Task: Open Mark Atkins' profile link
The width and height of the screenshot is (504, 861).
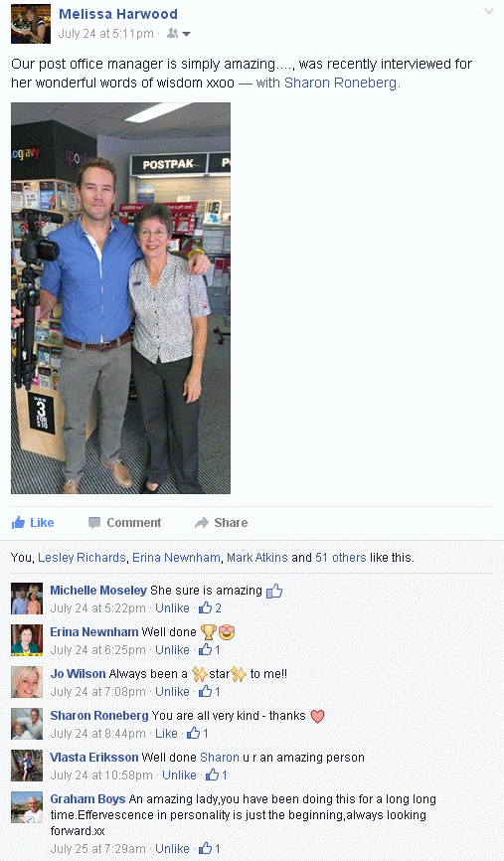Action: [256, 558]
